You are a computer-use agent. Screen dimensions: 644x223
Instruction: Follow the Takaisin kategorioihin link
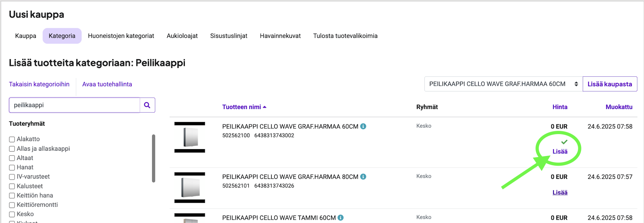[39, 84]
